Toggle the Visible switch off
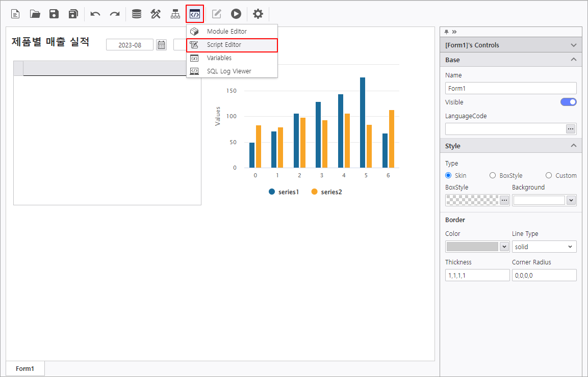 click(569, 102)
